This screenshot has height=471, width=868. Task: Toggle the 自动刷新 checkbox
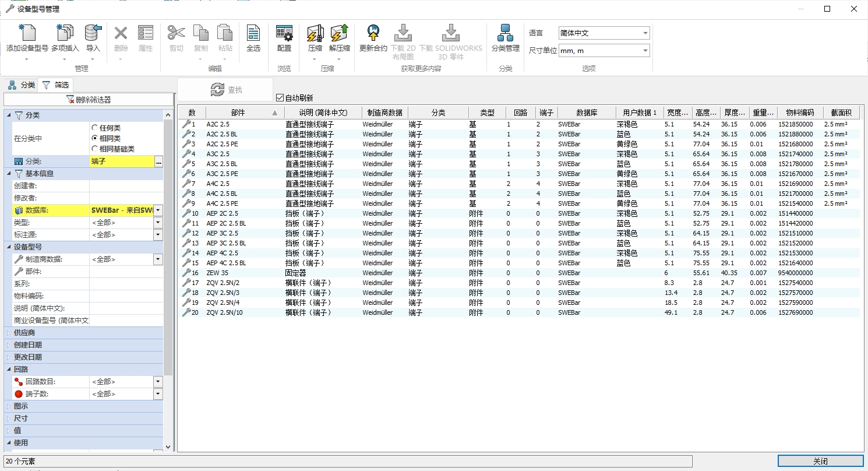280,98
